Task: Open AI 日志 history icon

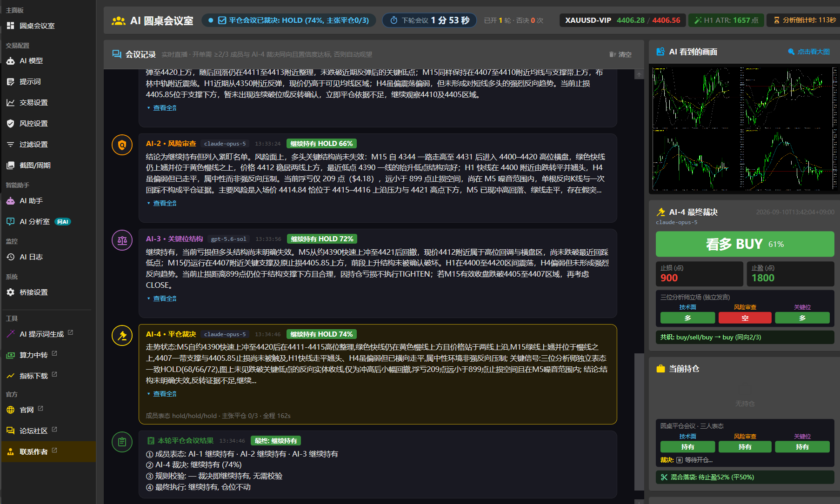Action: [x=11, y=257]
